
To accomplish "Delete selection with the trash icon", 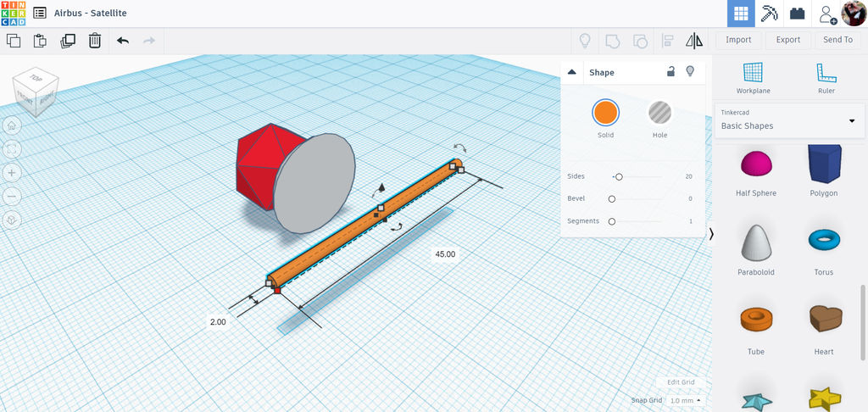I will (x=95, y=41).
